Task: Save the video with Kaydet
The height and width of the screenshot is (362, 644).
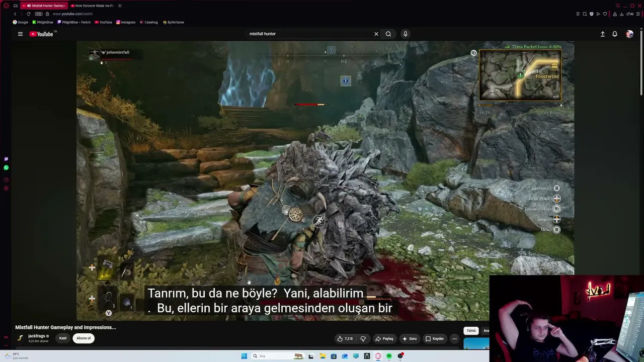Action: point(435,339)
